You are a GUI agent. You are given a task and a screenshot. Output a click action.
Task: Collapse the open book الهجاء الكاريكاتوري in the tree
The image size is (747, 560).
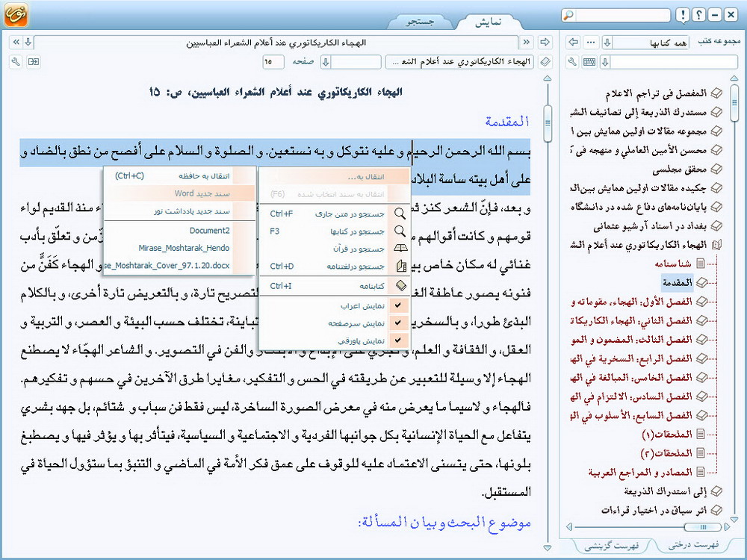click(x=716, y=245)
